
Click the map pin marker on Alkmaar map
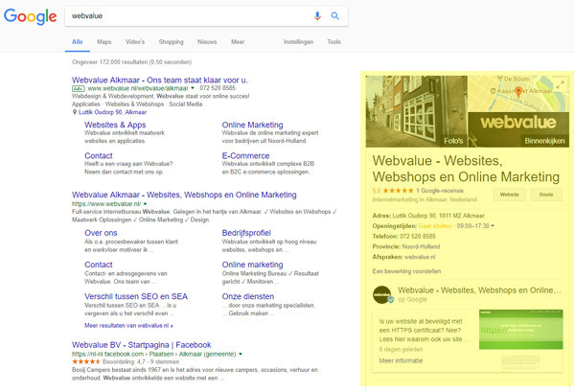[x=518, y=92]
